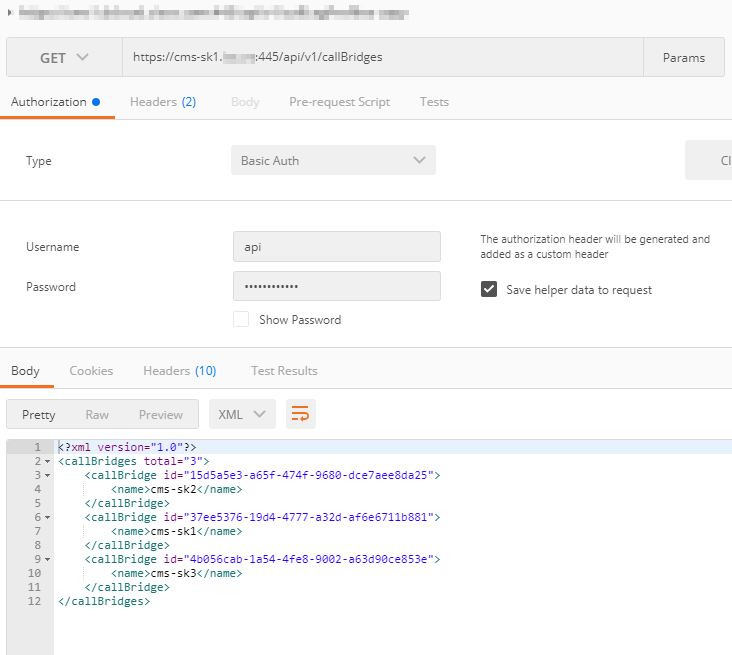Open the Pre-request Script tab
The width and height of the screenshot is (732, 655).
(339, 102)
